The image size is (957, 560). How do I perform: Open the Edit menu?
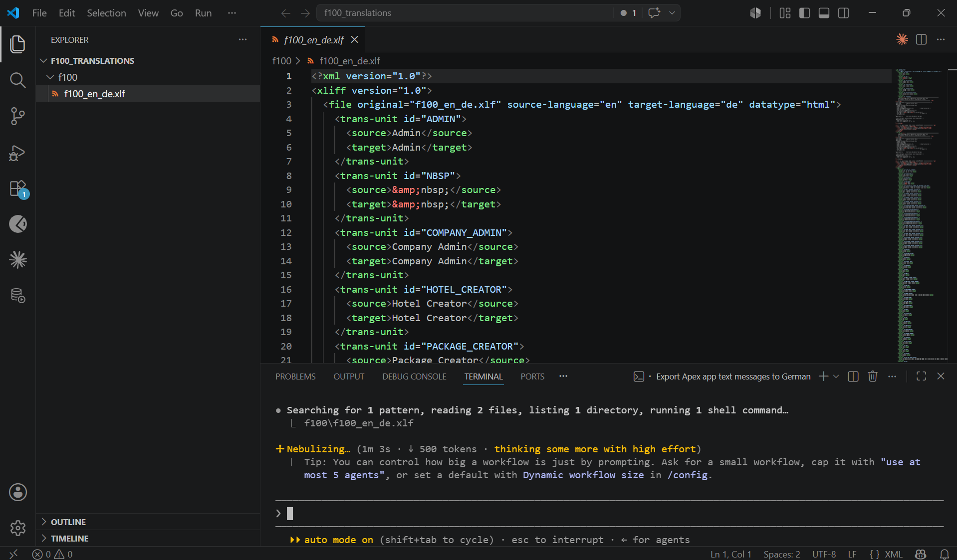click(67, 13)
